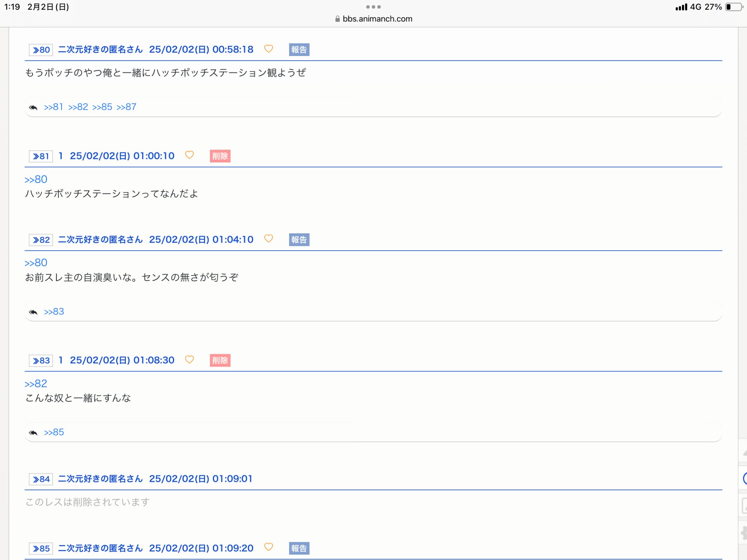Tap heart icon on post 83

pyautogui.click(x=189, y=360)
